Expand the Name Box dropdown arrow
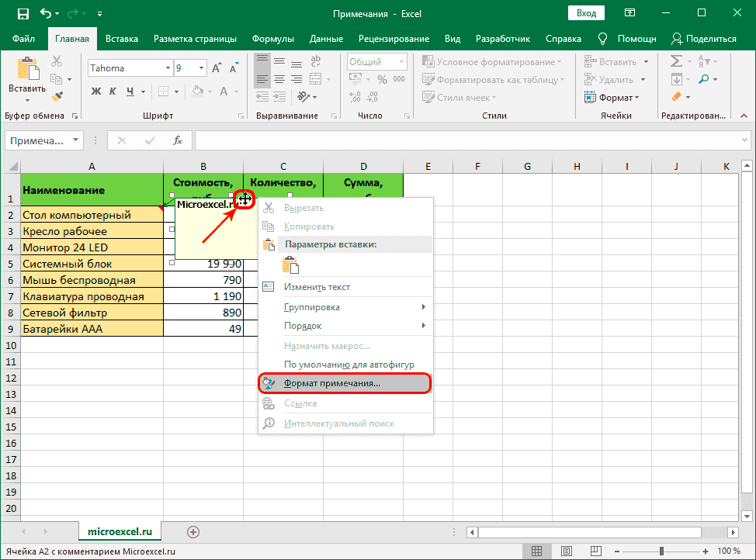756x560 pixels. coord(75,140)
